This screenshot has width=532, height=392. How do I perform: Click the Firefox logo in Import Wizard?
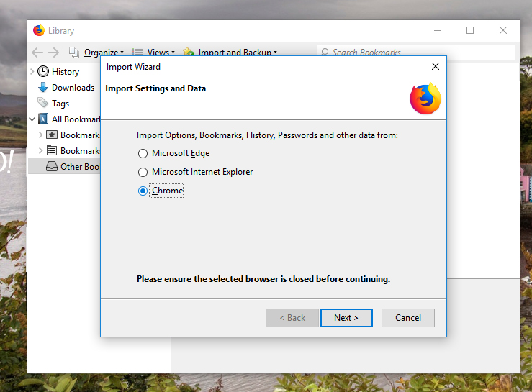425,99
